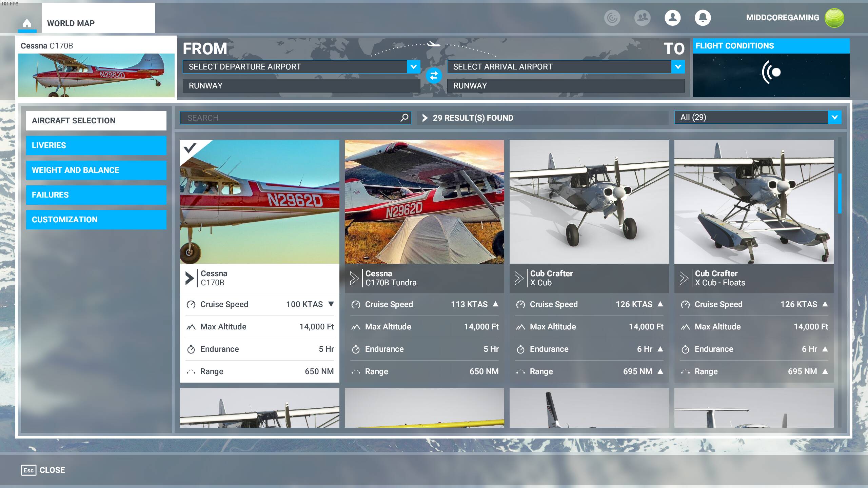The height and width of the screenshot is (488, 868).
Task: Click the search magnifier icon
Action: click(x=404, y=118)
